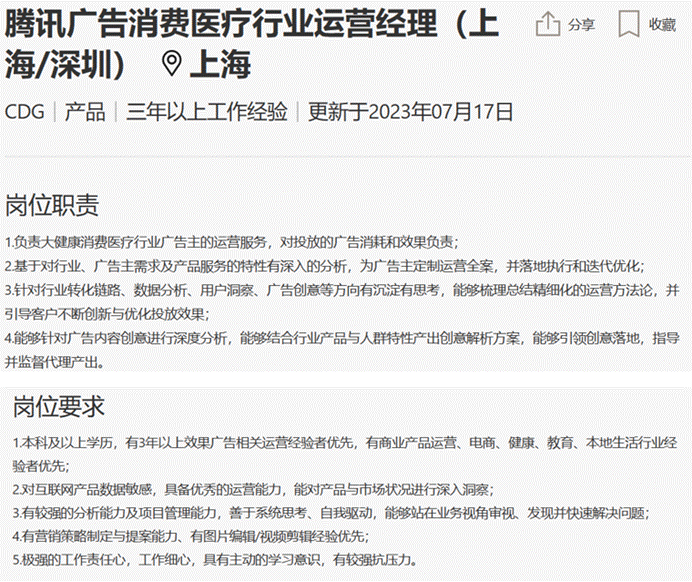Click the 分享 label
Screen dimensions: 692x582
(x=581, y=25)
